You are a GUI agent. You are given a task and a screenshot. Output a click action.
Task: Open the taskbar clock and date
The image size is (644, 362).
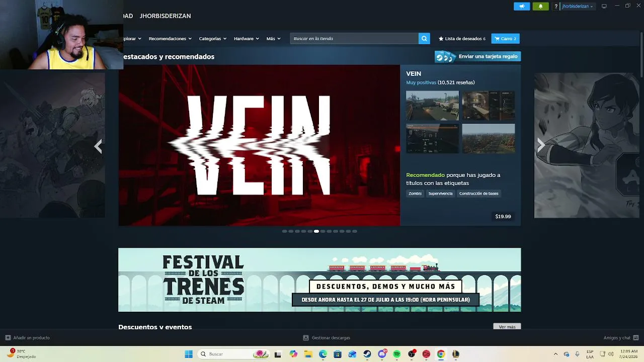click(629, 354)
